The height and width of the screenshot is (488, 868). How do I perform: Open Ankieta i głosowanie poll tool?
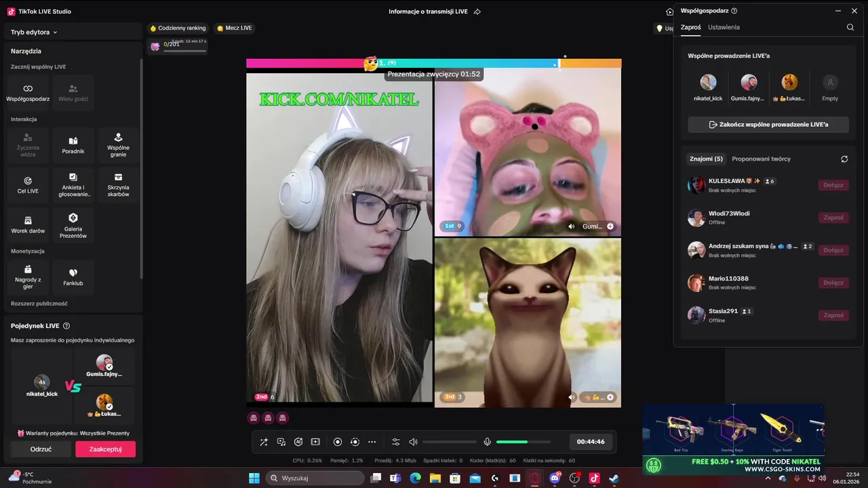[73, 185]
